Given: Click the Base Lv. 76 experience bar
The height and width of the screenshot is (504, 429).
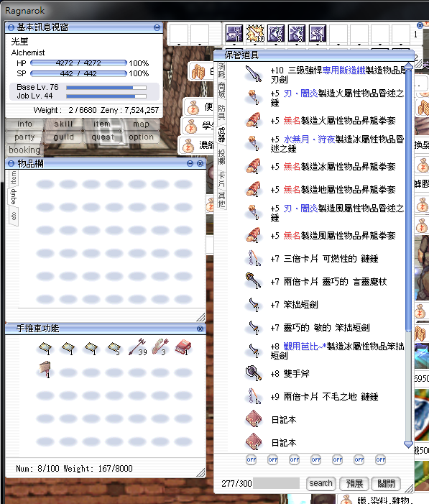Looking at the screenshot, I should pos(106,88).
